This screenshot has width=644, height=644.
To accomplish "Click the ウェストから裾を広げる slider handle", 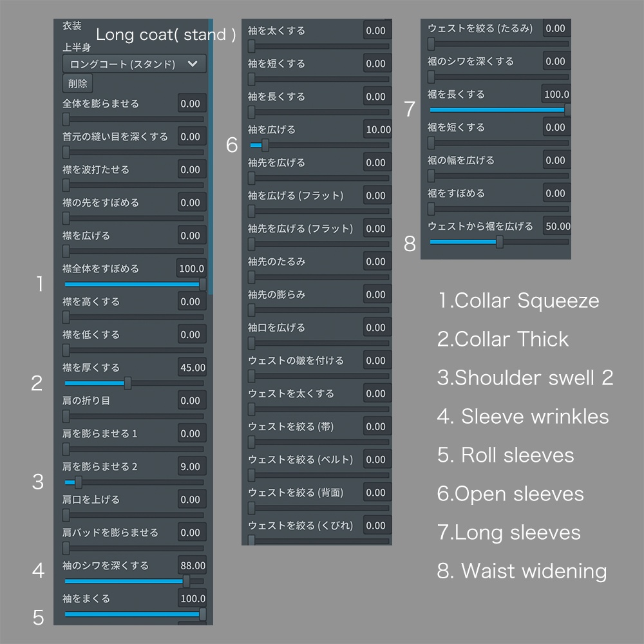I will pyautogui.click(x=499, y=242).
